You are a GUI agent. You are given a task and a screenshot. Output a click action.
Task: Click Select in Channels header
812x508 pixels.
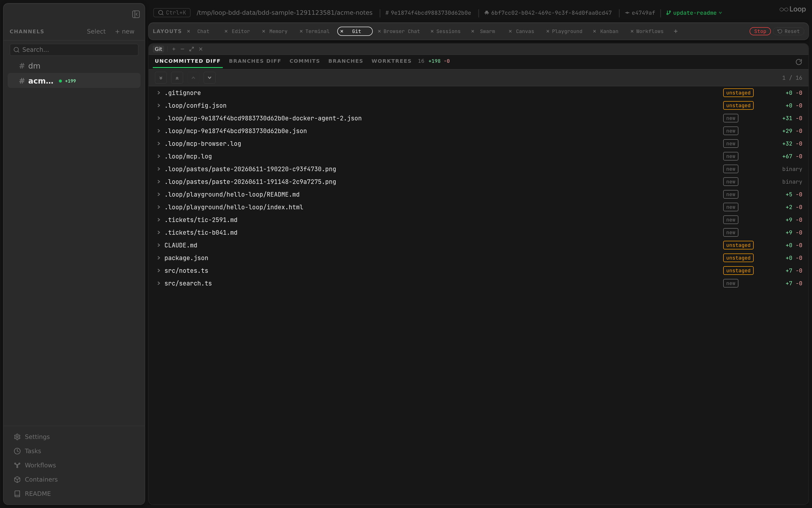(x=96, y=31)
